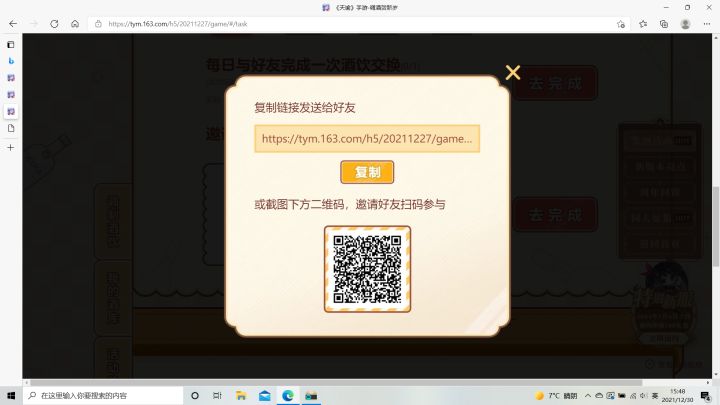Open the Favorites list
This screenshot has height=405, width=720.
[x=643, y=24]
